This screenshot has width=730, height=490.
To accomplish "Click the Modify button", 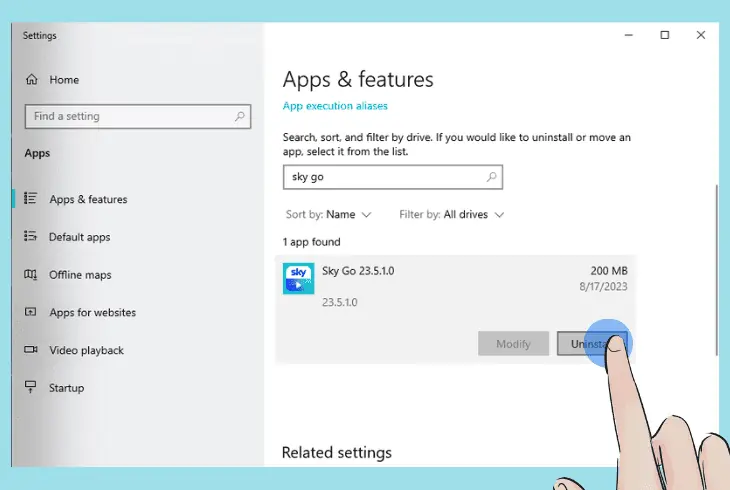I will tap(513, 344).
